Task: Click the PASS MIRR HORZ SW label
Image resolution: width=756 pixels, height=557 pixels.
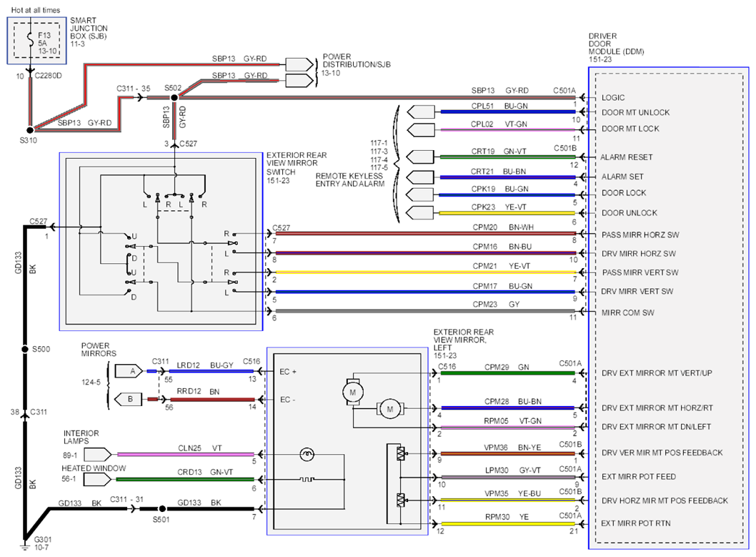Action: coord(640,235)
